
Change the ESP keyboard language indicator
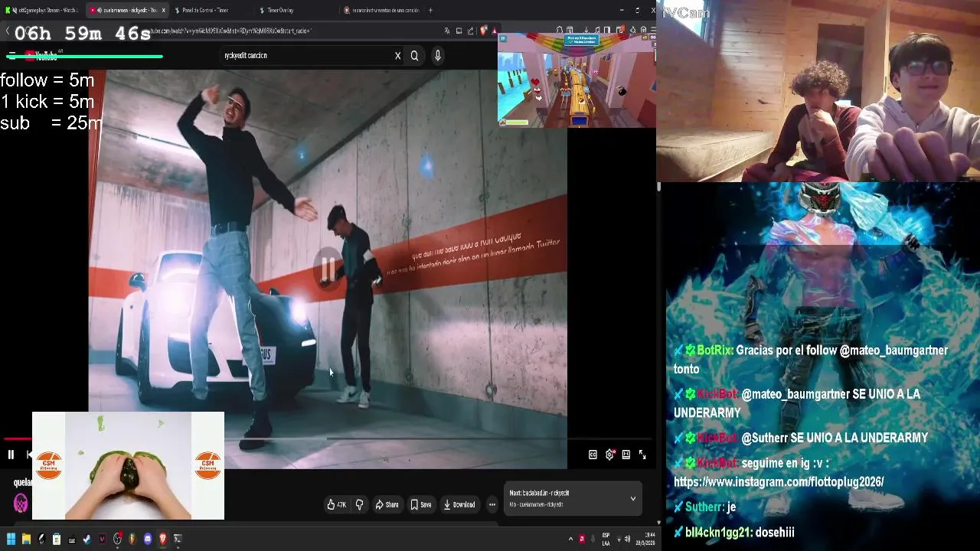606,539
